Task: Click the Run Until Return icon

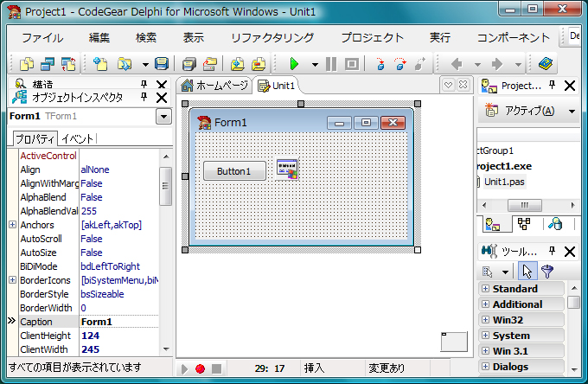Action: 420,64
